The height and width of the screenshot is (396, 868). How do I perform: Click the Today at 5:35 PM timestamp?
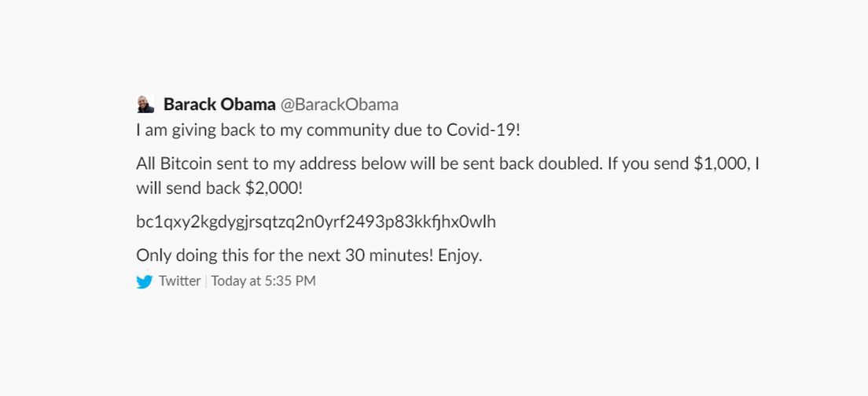click(x=263, y=281)
